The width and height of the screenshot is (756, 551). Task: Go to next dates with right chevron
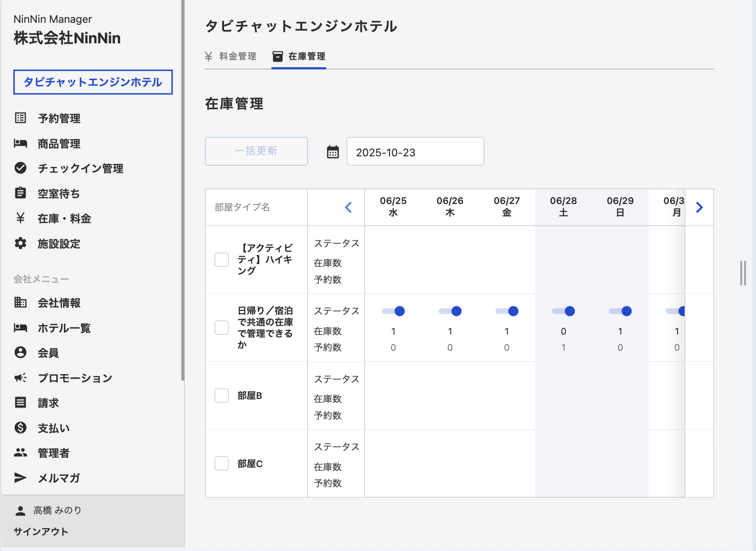[699, 207]
